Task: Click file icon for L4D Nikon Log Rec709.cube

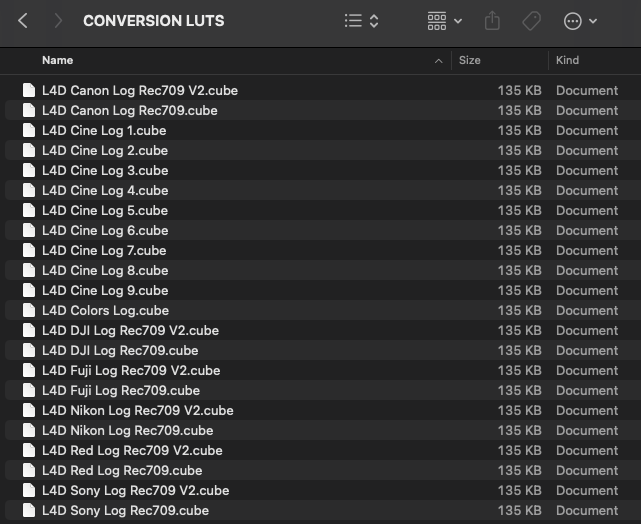Action: 29,430
